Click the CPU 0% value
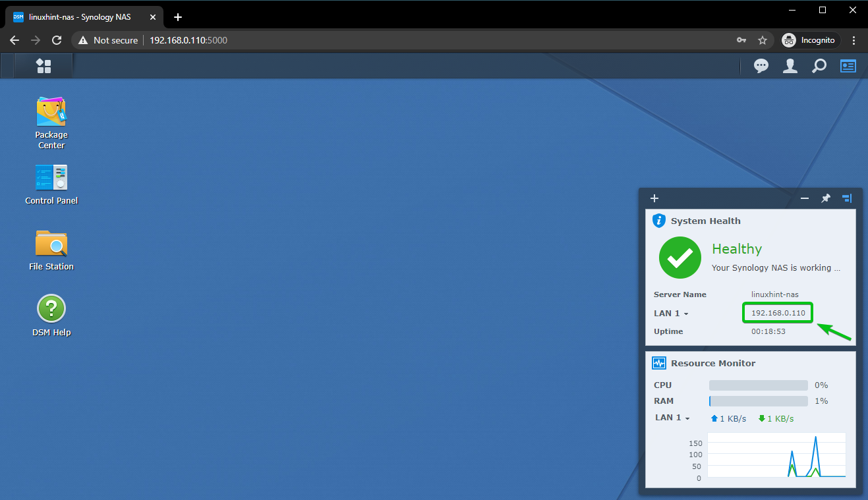The width and height of the screenshot is (868, 500). [821, 385]
